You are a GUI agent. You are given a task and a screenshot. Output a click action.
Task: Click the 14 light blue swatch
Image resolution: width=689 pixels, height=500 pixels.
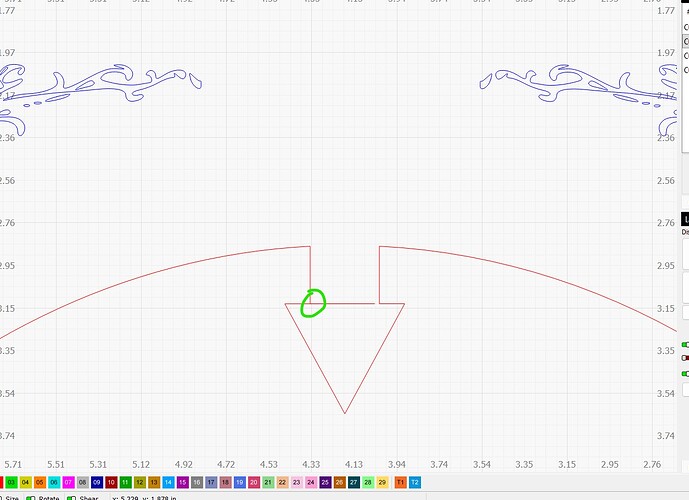168,482
